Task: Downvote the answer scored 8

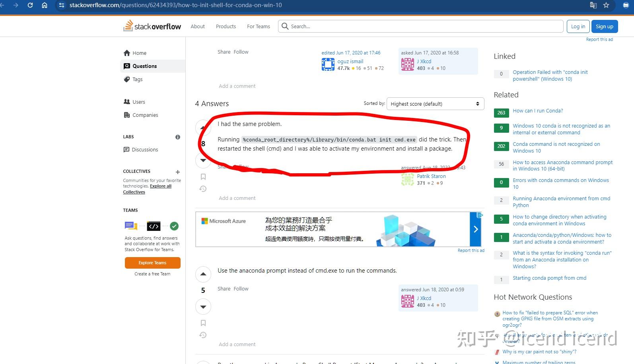Action: click(203, 160)
